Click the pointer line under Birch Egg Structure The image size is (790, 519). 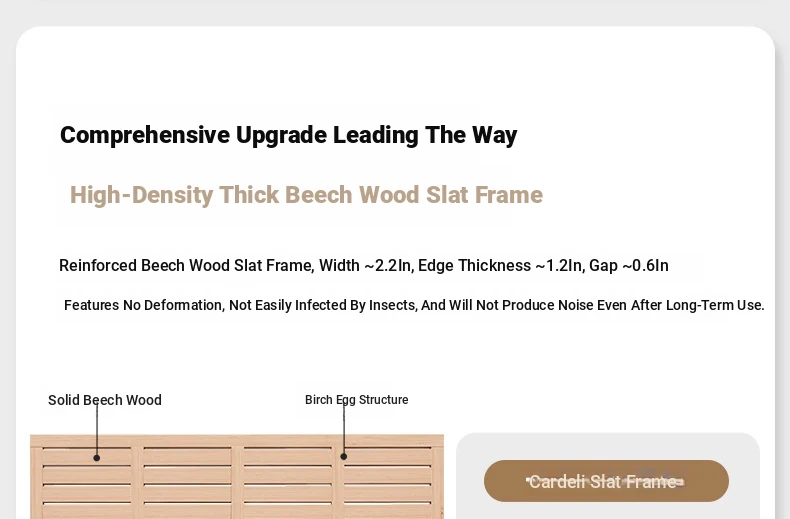pos(344,428)
